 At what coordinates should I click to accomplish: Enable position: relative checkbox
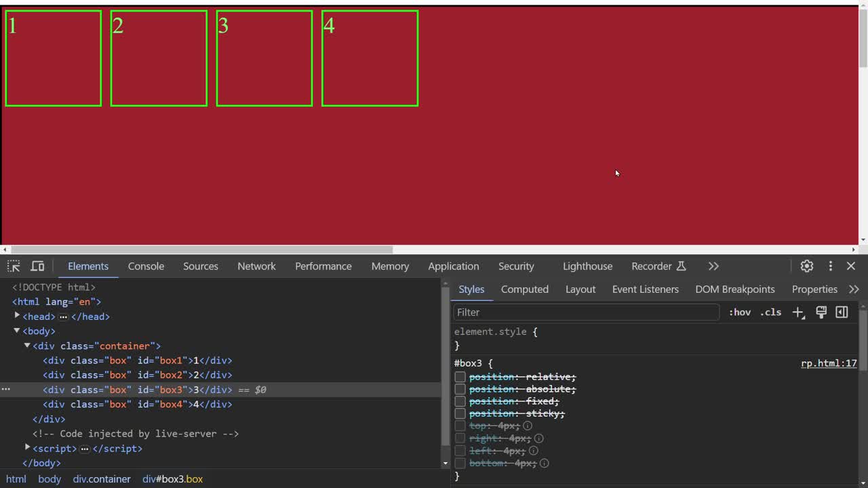[x=460, y=377]
